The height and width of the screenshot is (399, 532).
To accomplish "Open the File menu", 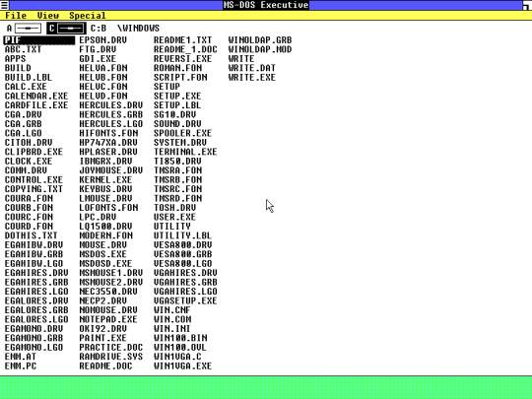I will [x=16, y=15].
